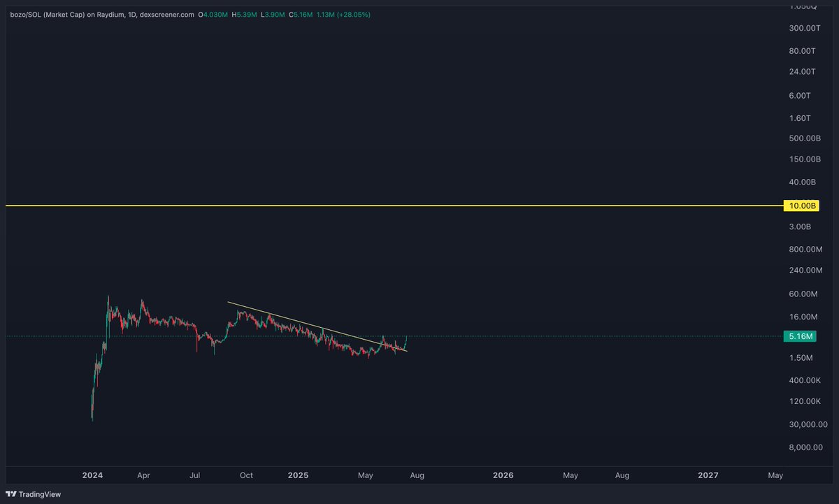The image size is (839, 504).
Task: Click the May label after 2027
Action: coord(775,475)
